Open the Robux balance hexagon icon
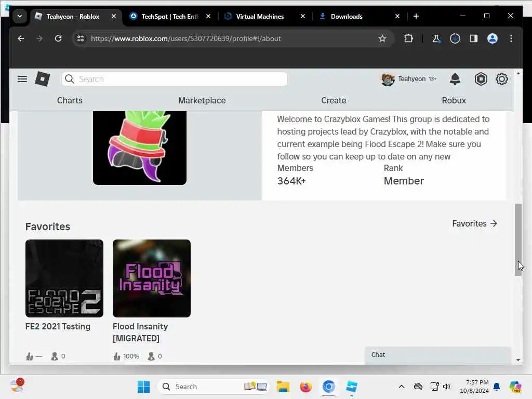 pyautogui.click(x=481, y=79)
